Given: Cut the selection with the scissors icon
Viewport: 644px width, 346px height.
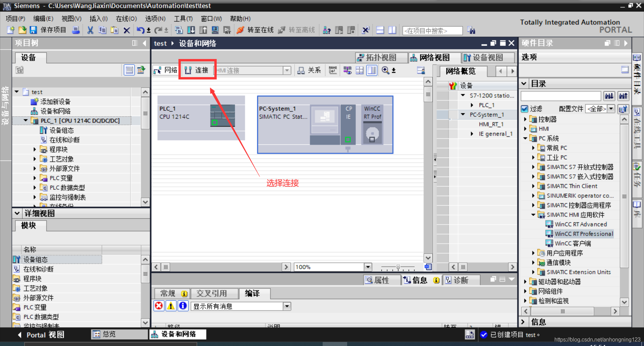Looking at the screenshot, I should 90,30.
